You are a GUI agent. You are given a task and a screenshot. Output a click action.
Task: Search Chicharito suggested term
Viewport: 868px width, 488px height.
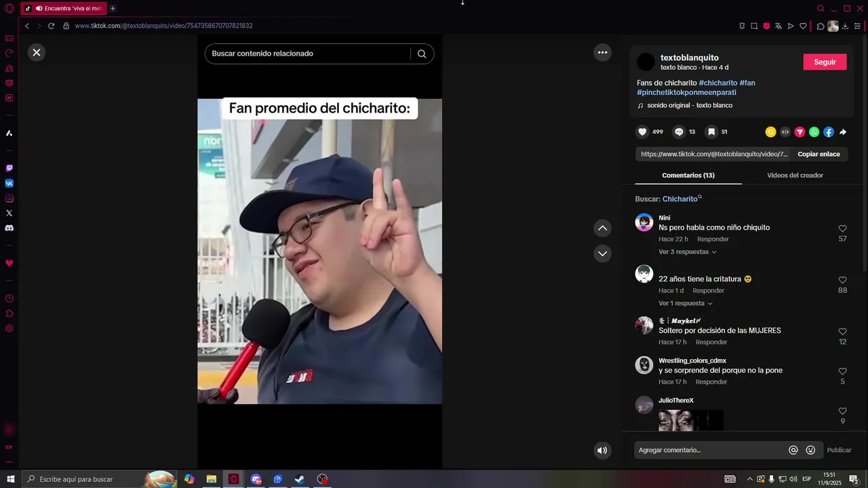[682, 199]
